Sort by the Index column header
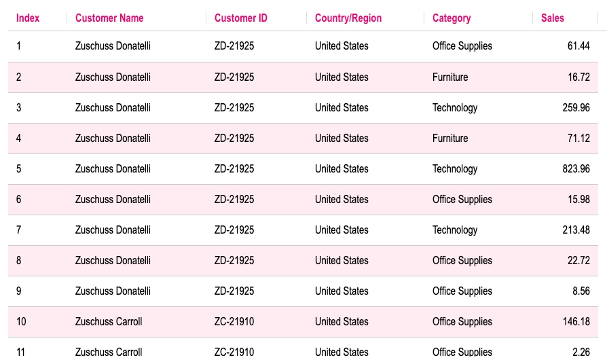The width and height of the screenshot is (607, 364). coord(28,18)
